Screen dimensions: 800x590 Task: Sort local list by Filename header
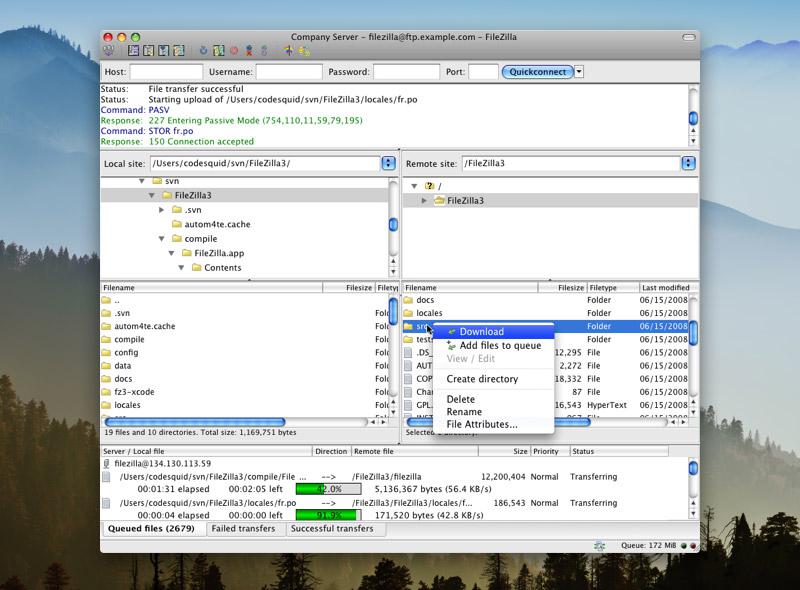pyautogui.click(x=212, y=288)
